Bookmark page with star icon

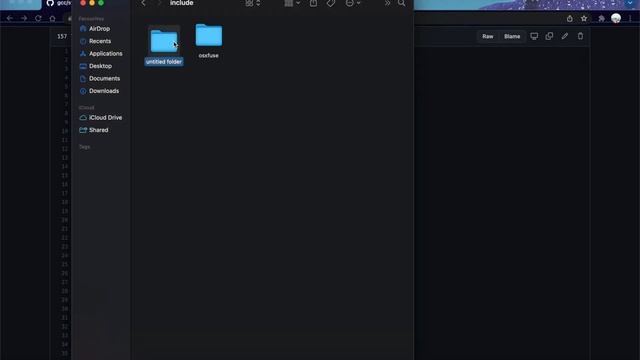(584, 18)
